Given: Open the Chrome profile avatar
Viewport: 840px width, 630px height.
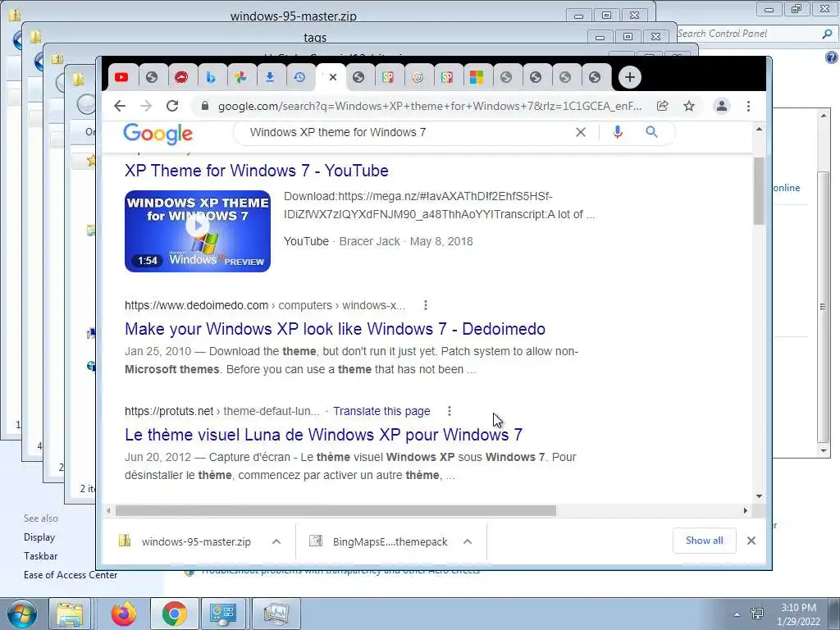Looking at the screenshot, I should 722,106.
